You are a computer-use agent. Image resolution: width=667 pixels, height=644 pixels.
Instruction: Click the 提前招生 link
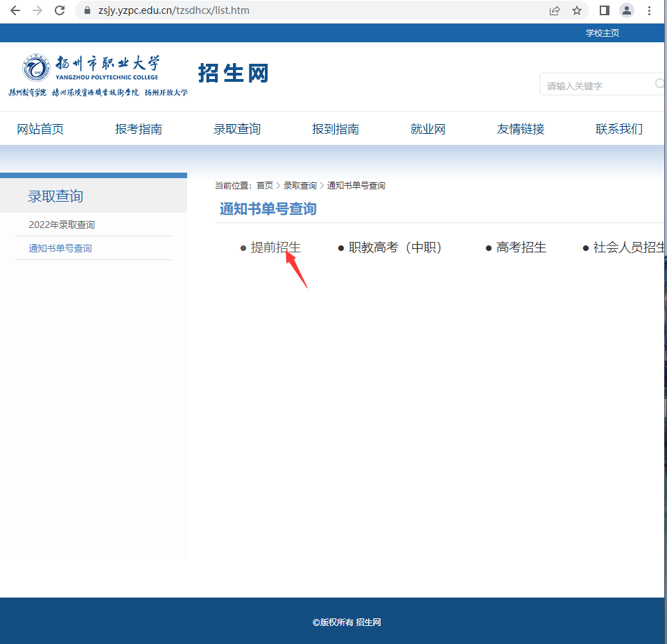276,247
